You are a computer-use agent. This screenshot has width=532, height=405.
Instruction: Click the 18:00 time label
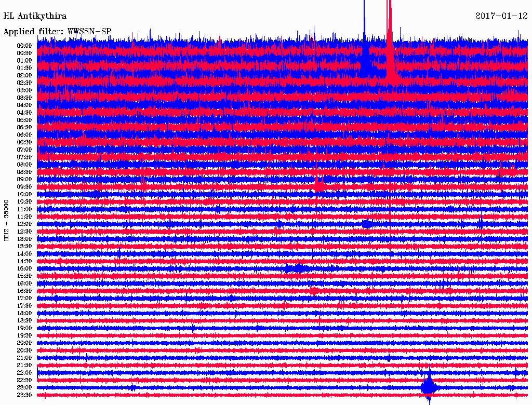point(24,313)
